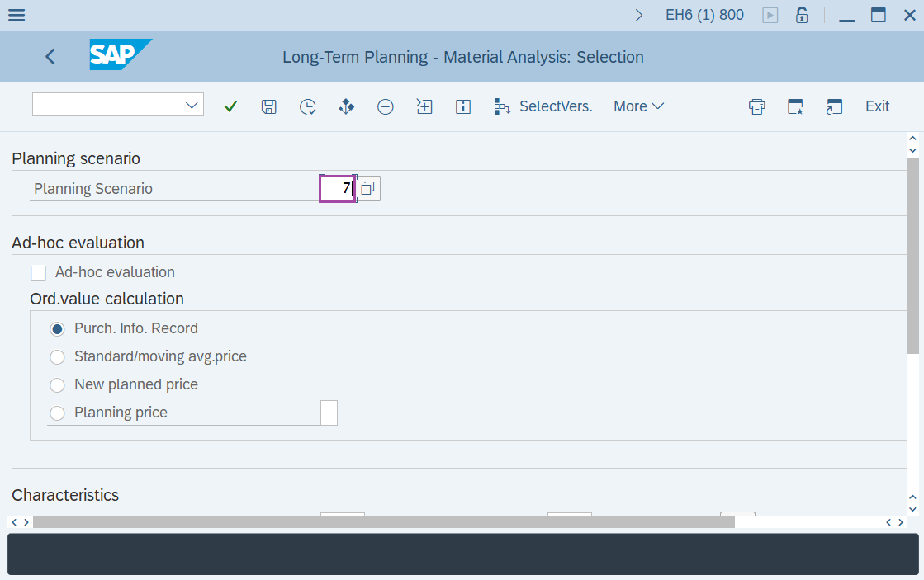
Task: Click the add to favorites icon
Action: [795, 106]
